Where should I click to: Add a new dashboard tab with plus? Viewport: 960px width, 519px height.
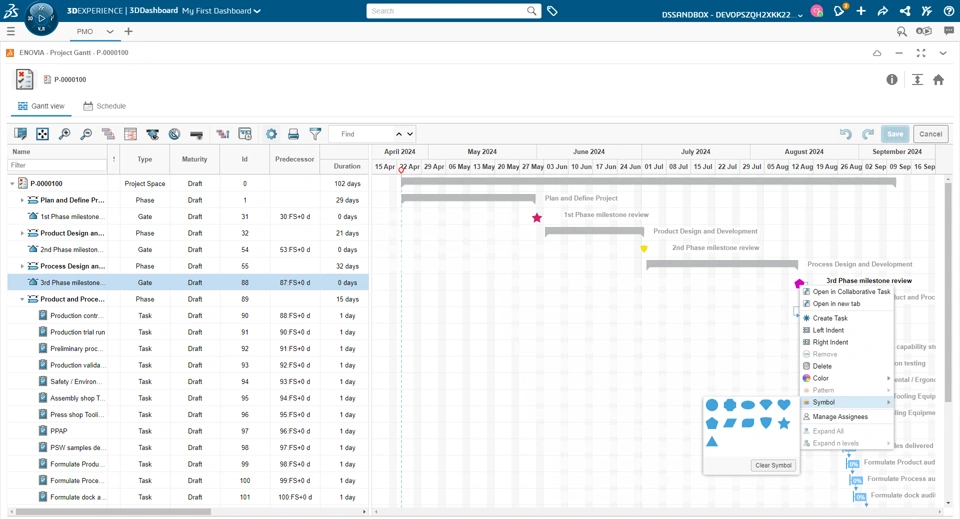click(x=128, y=31)
